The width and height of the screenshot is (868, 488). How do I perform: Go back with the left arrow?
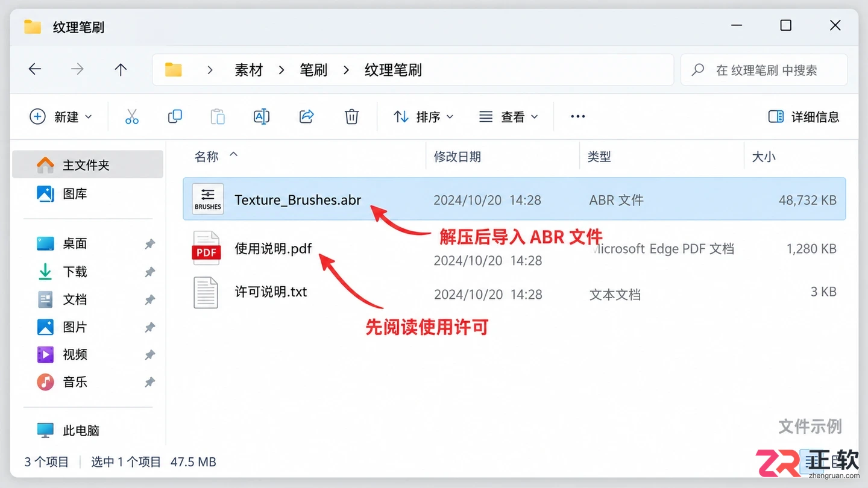click(x=35, y=69)
